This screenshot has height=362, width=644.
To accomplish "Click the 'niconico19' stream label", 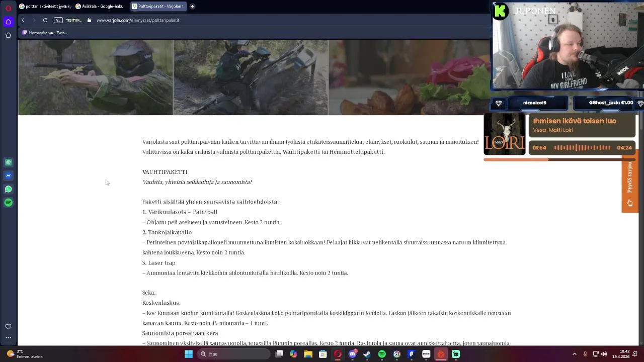I will tap(534, 103).
